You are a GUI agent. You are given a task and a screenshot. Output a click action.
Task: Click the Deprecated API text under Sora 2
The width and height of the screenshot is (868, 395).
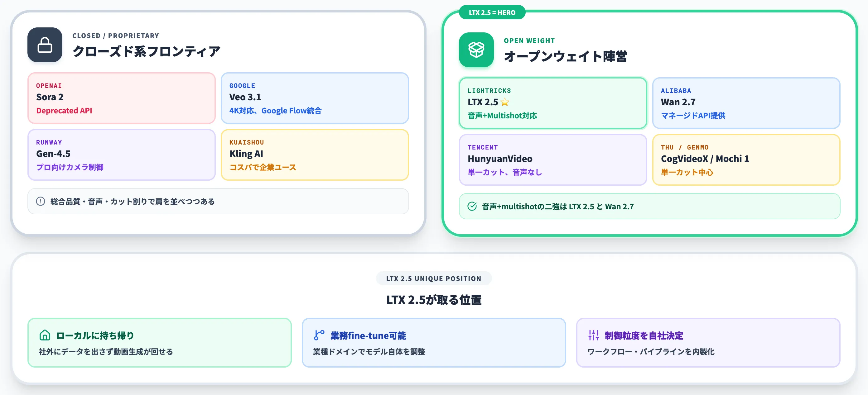point(64,111)
